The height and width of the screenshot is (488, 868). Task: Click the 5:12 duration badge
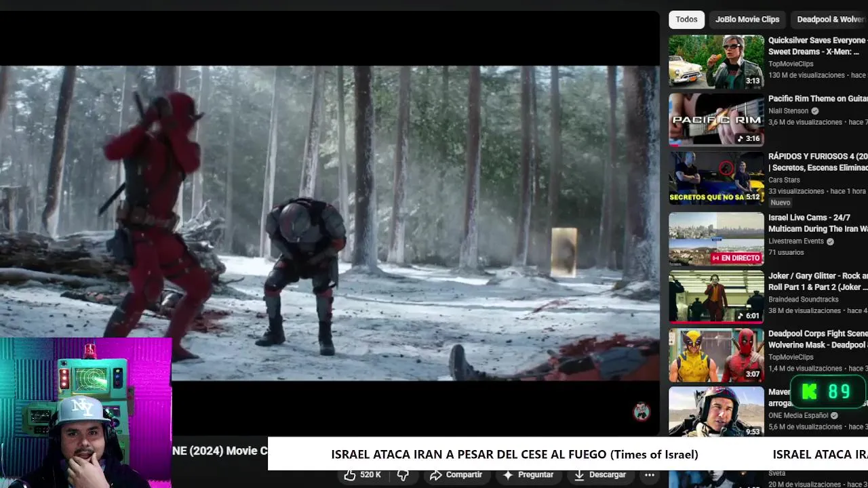753,197
